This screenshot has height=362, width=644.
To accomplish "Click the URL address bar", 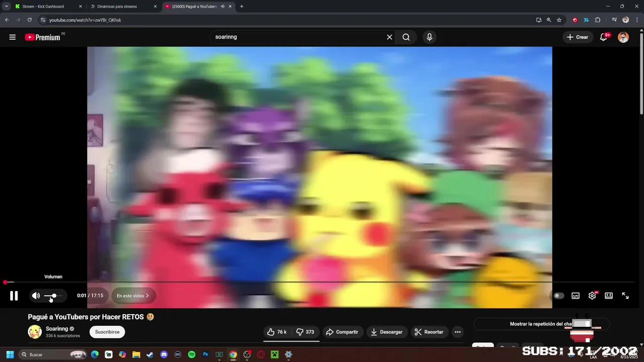I will tap(287, 20).
